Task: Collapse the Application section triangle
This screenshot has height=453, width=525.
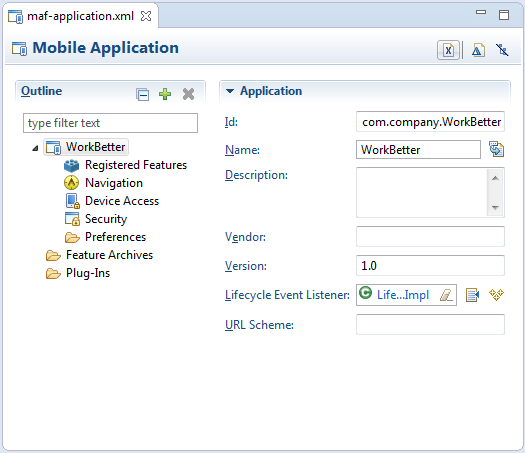Action: pyautogui.click(x=230, y=91)
